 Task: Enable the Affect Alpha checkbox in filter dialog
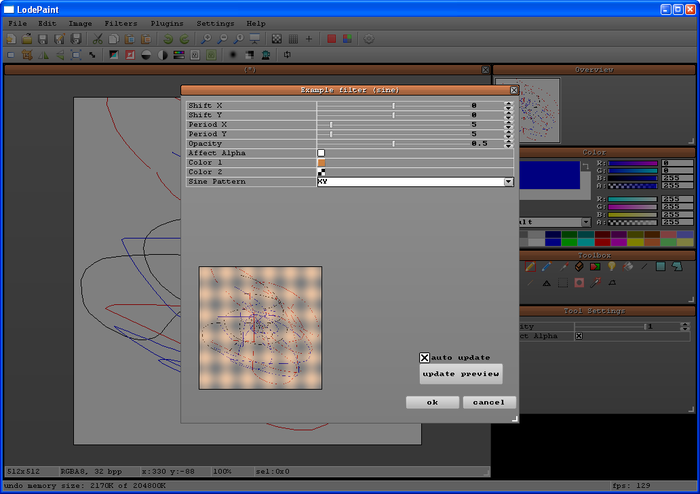click(321, 153)
